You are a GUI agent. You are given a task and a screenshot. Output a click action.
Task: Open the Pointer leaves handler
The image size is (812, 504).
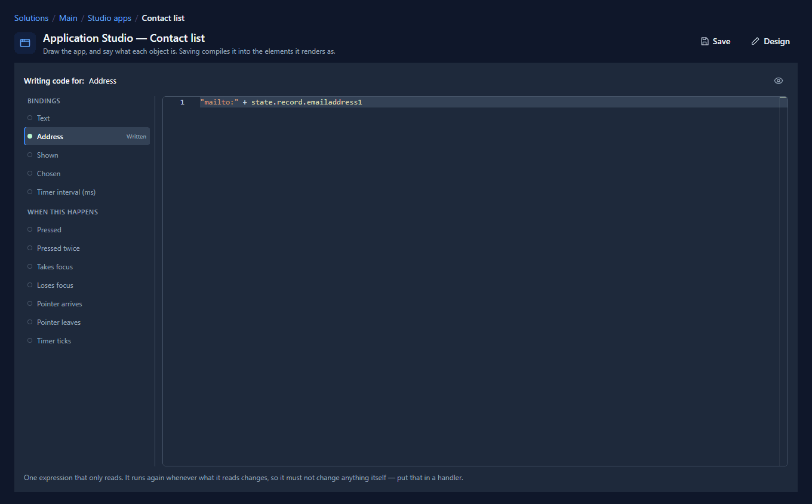[87, 322]
